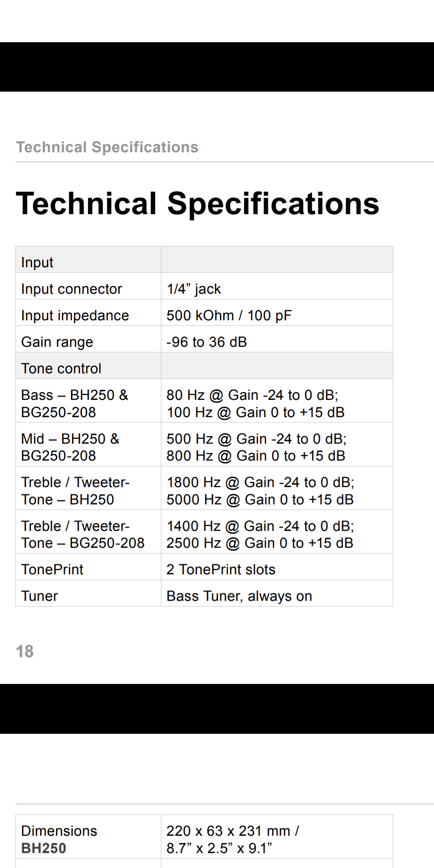This screenshot has width=434, height=868.
Task: Select the -96 to 36 dB value
Action: tap(207, 342)
